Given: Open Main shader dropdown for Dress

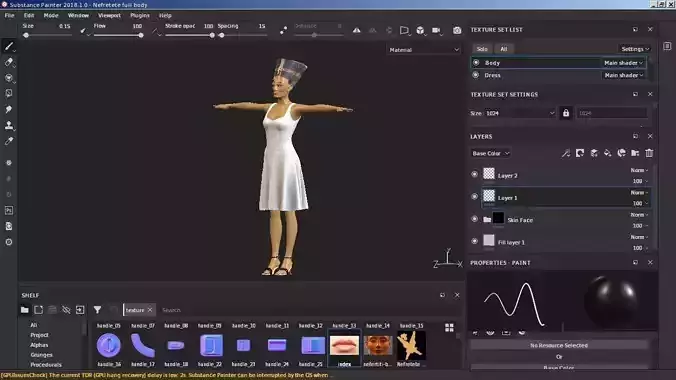Looking at the screenshot, I should click(623, 75).
